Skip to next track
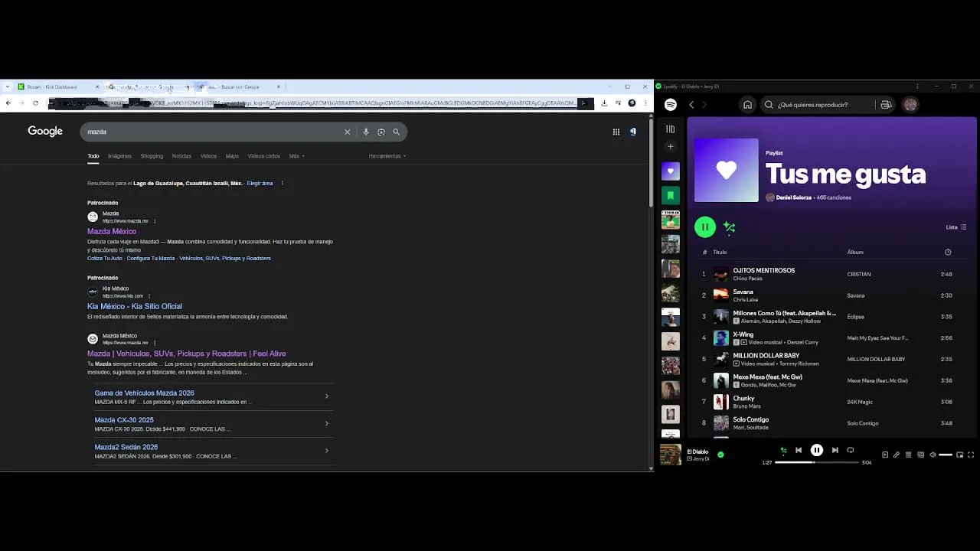Image resolution: width=980 pixels, height=551 pixels. (x=835, y=451)
